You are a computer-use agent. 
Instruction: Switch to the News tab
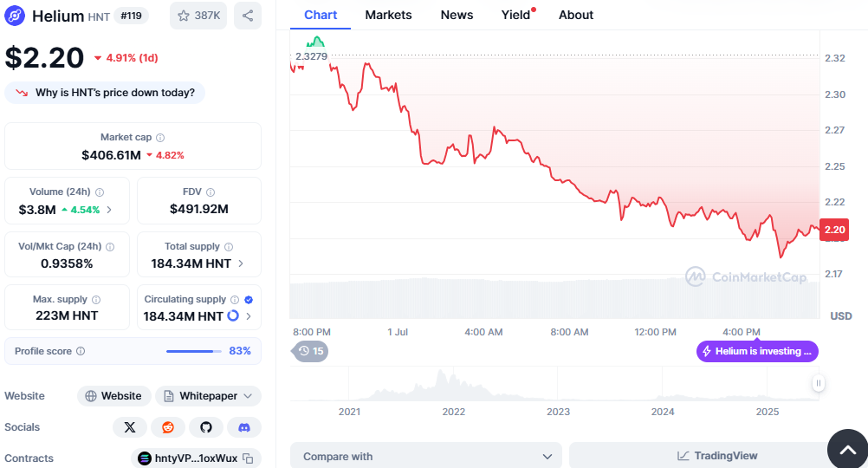click(457, 15)
